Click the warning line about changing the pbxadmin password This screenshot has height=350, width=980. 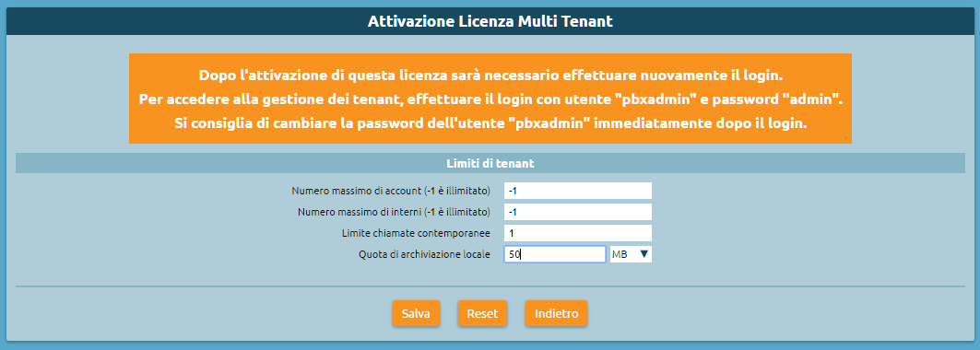tap(490, 122)
